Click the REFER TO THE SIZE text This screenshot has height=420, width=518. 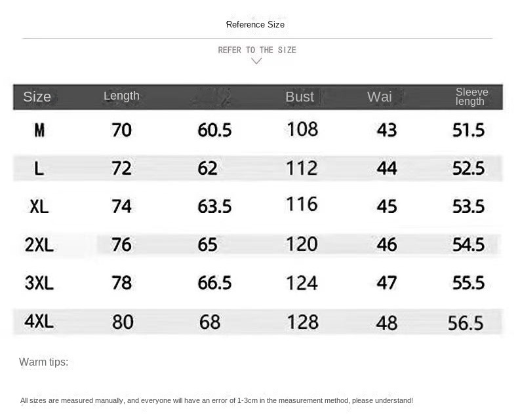pos(256,50)
